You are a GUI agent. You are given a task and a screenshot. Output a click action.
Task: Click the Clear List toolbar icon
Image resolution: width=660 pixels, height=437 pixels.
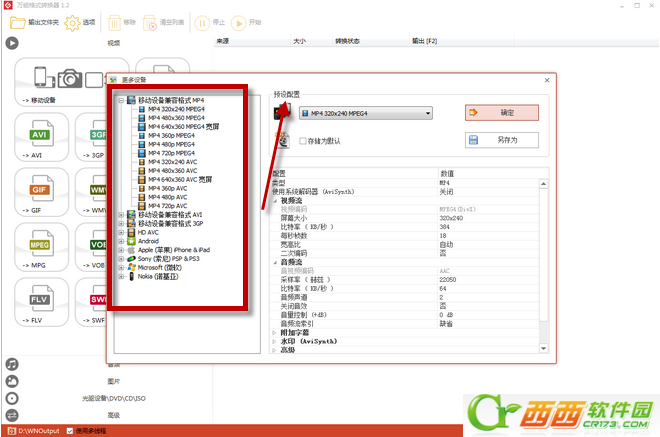coord(150,23)
